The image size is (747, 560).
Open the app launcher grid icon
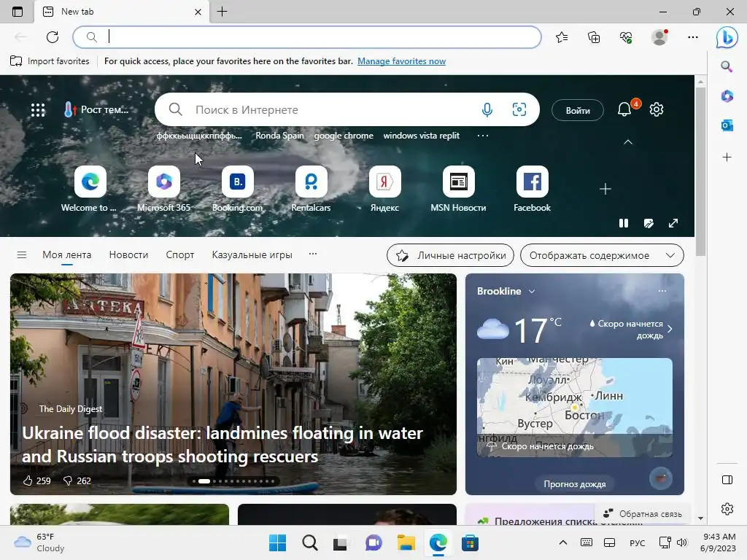(38, 110)
